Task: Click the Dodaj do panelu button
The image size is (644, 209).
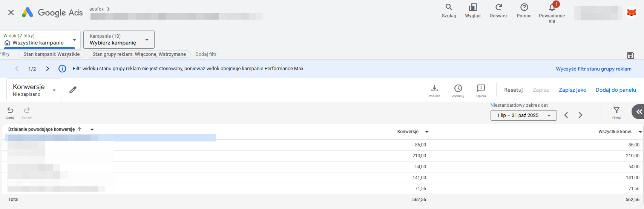Action: point(616,90)
